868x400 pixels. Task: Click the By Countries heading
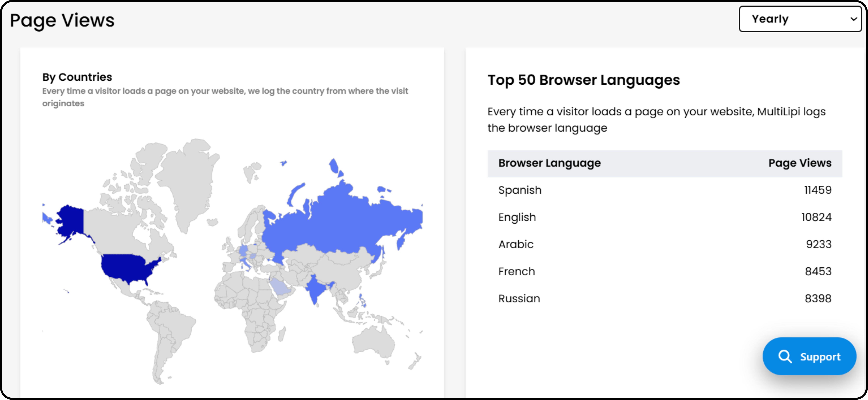point(77,77)
